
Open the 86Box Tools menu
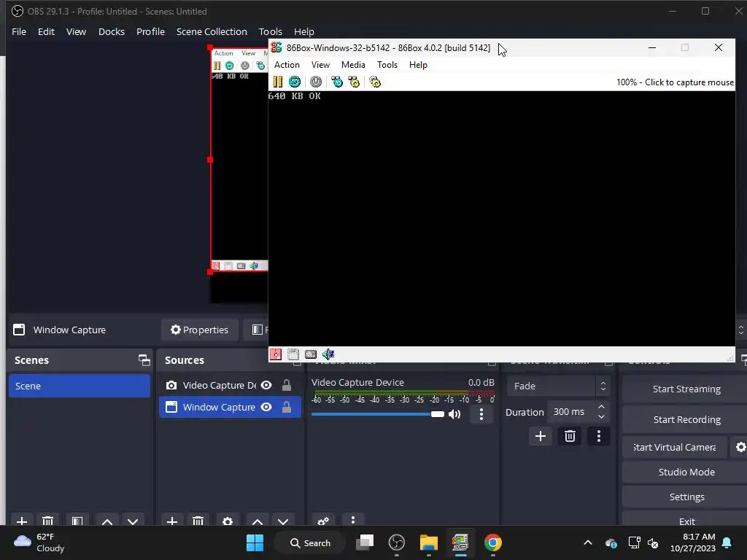pos(387,65)
